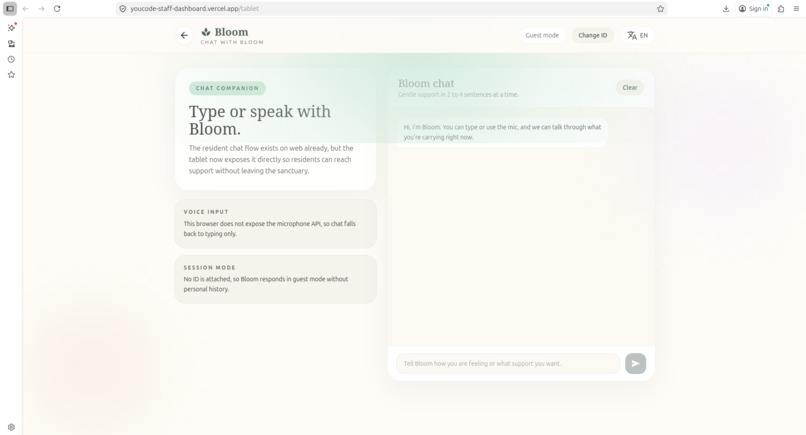Open the EN language selector
The height and width of the screenshot is (435, 806).
pyautogui.click(x=637, y=35)
